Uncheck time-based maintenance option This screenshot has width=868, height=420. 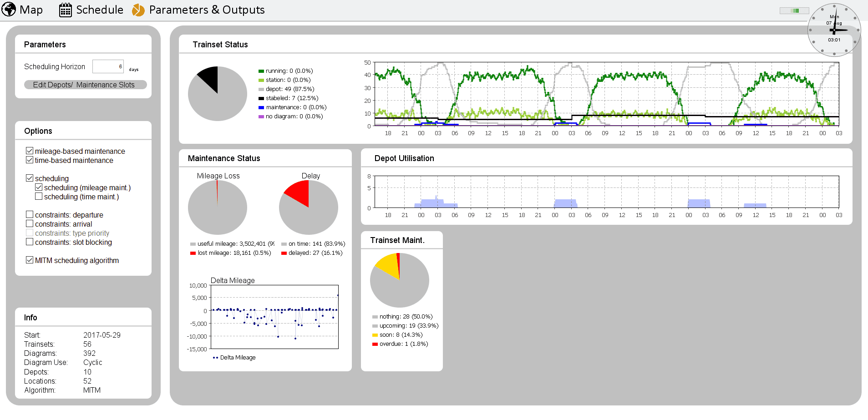(30, 160)
